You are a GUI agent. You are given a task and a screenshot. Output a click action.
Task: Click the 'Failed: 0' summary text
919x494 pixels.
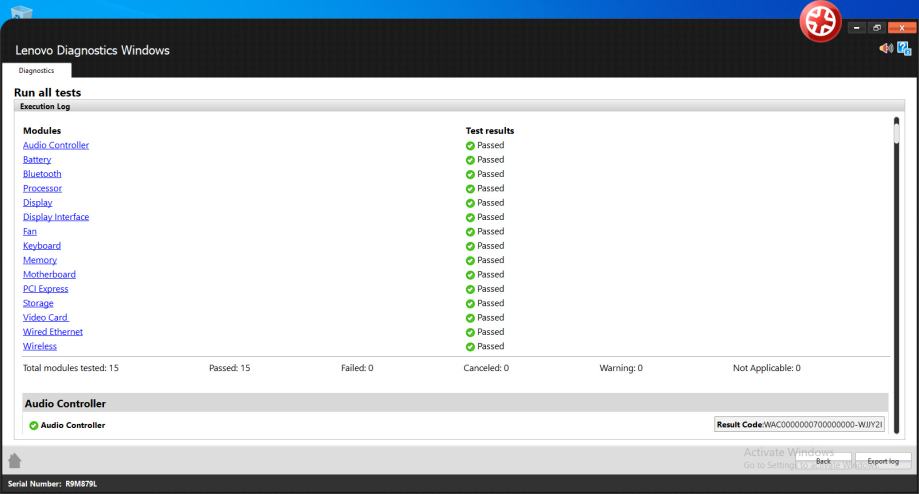[357, 368]
